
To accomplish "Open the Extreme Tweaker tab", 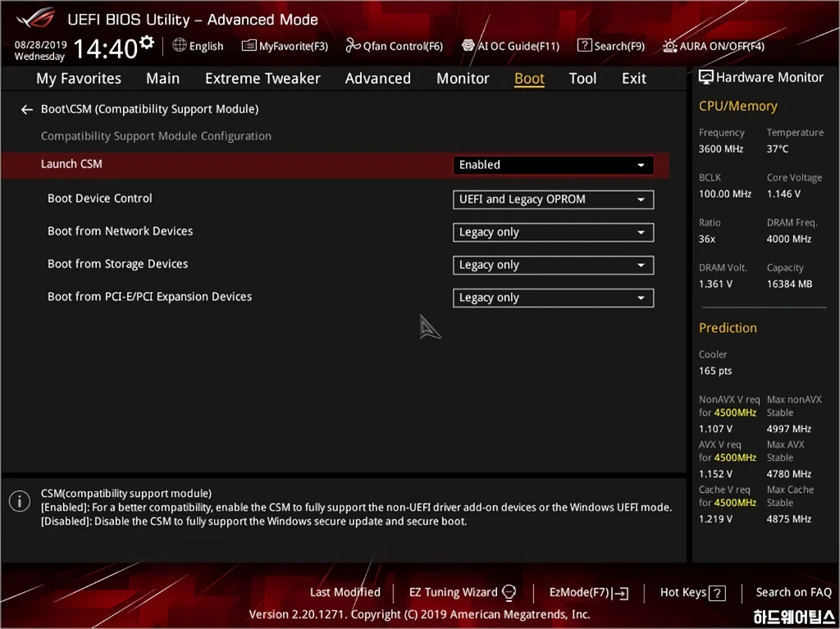I will click(x=262, y=78).
